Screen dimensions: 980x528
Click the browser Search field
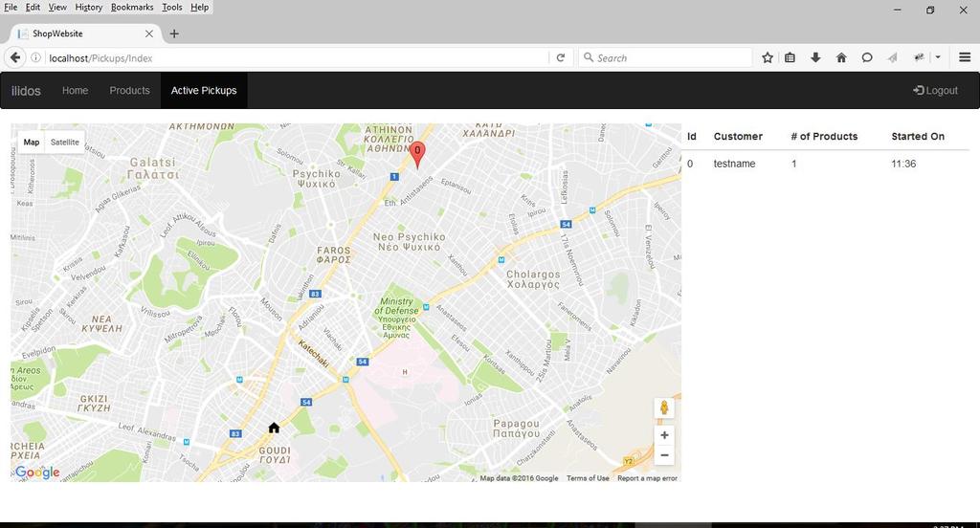(x=665, y=57)
